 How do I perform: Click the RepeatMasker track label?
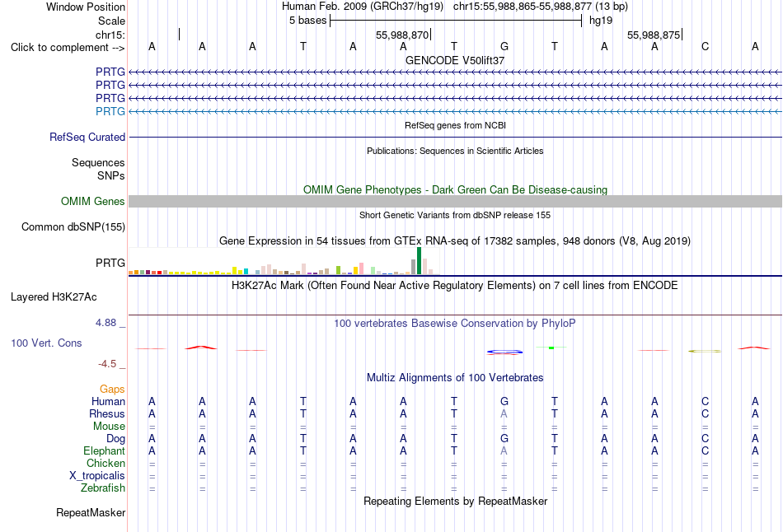coord(91,512)
